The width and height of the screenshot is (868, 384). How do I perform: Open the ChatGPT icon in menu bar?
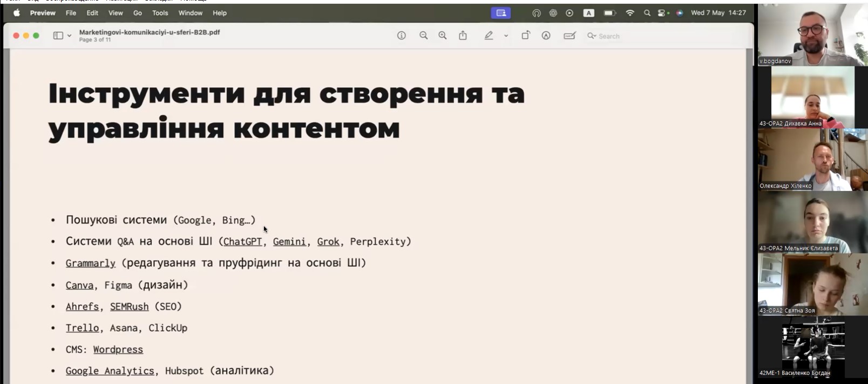coord(553,13)
